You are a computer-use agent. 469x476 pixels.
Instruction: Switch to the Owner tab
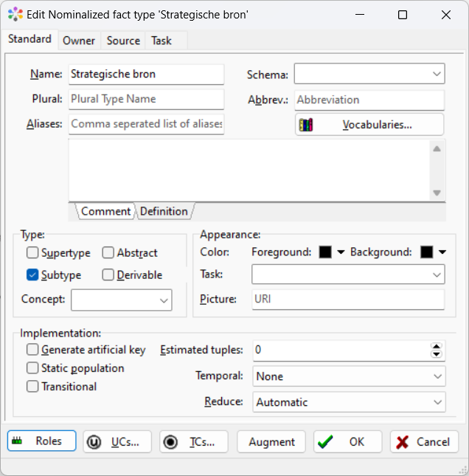[x=79, y=41]
